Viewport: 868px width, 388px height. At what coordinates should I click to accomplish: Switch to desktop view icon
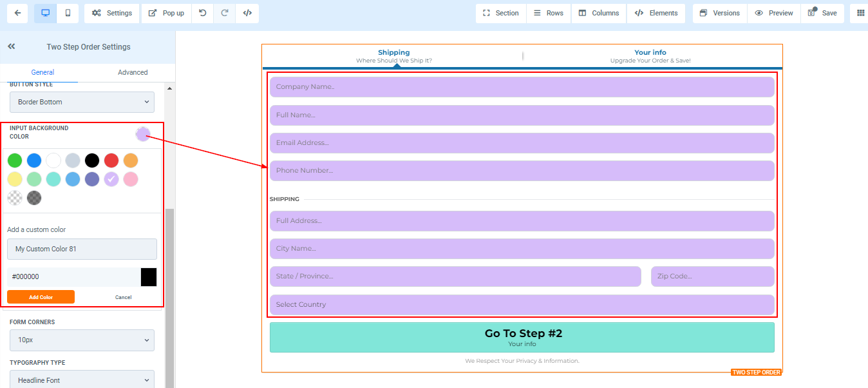[45, 13]
